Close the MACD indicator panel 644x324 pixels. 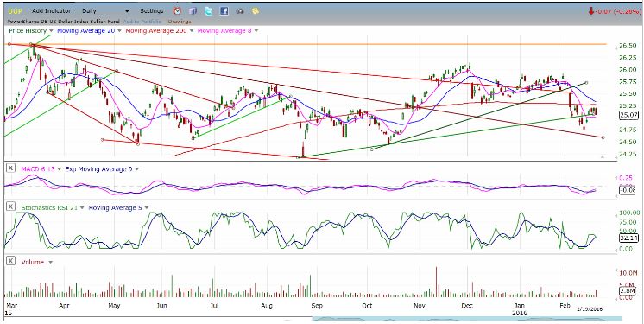[11, 168]
